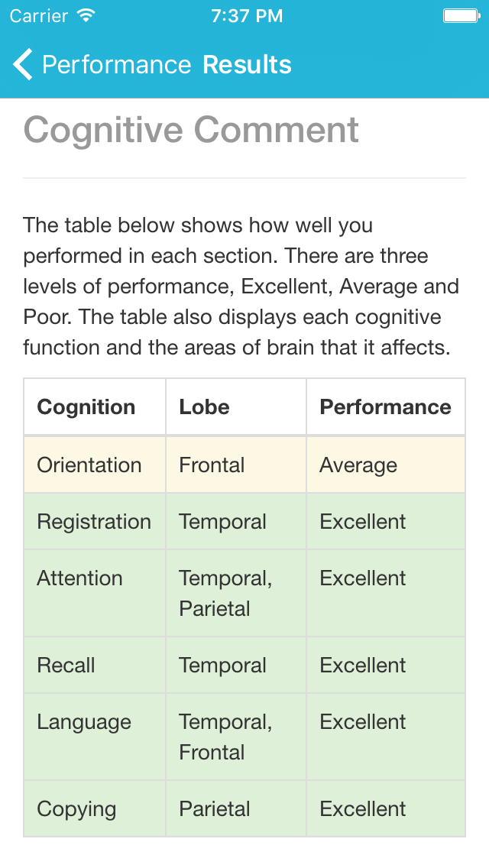Viewport: 489px width, 868px height.
Task: Tap Excellent in the Copying row
Action: pos(363,809)
